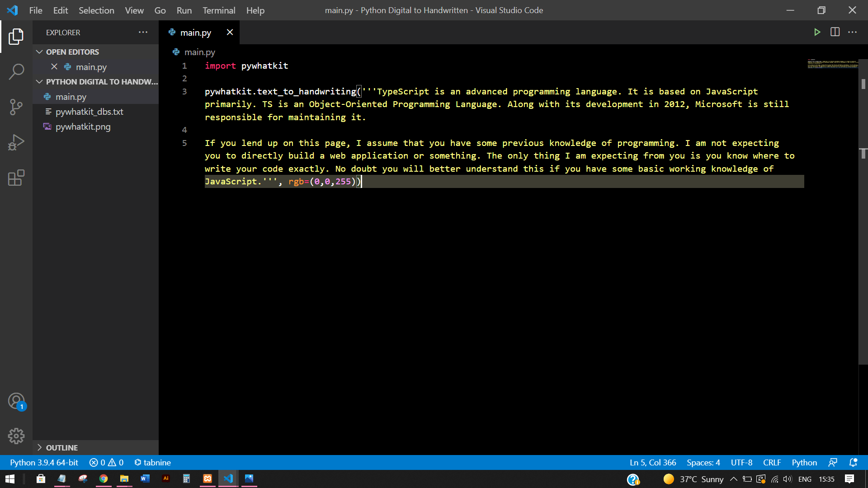Split the editor using the toolbar icon
The width and height of the screenshot is (868, 488).
835,32
